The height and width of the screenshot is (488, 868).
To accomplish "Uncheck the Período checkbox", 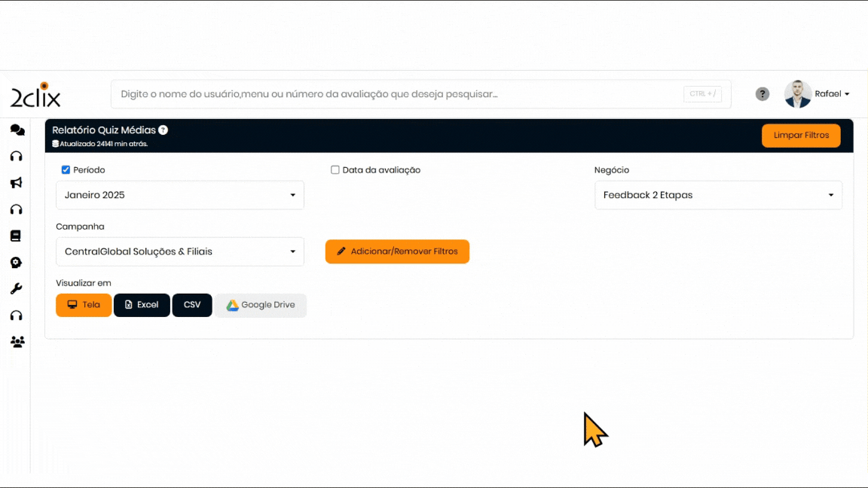I will pyautogui.click(x=66, y=170).
